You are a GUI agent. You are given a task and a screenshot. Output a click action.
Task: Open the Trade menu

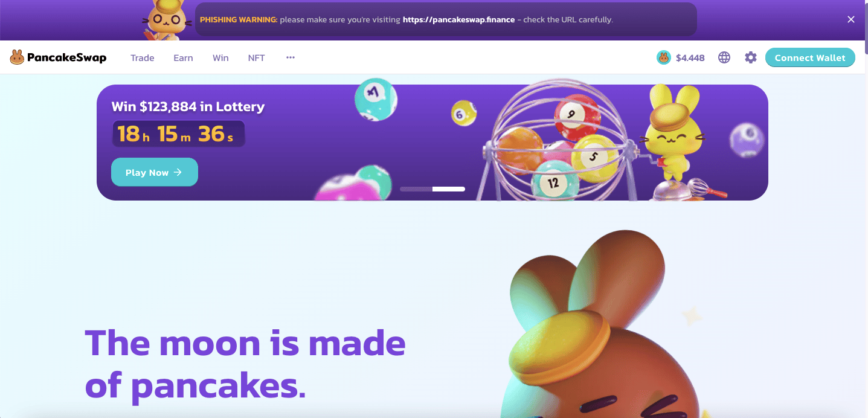click(x=143, y=58)
